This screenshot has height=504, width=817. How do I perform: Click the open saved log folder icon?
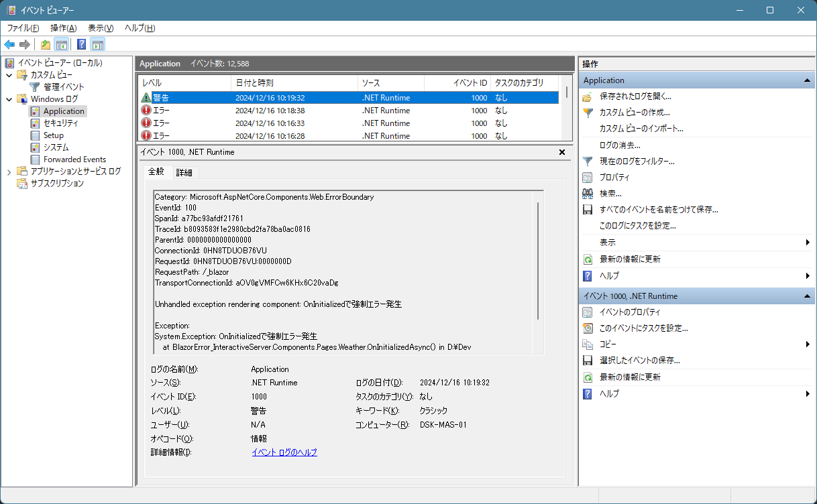point(588,97)
